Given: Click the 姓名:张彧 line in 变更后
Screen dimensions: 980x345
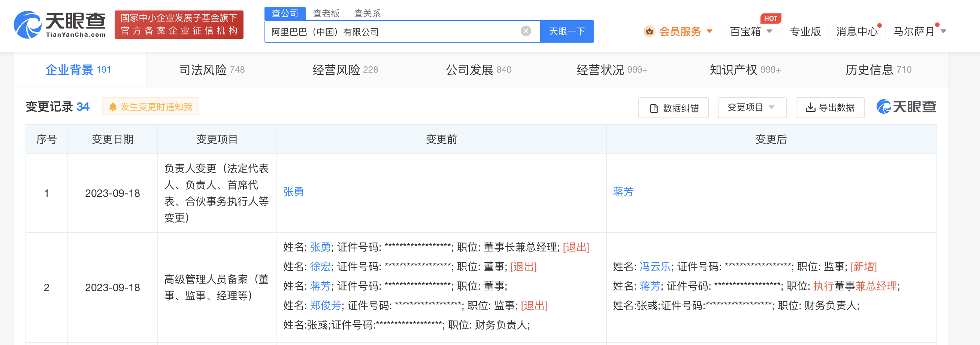Looking at the screenshot, I should (736, 305).
